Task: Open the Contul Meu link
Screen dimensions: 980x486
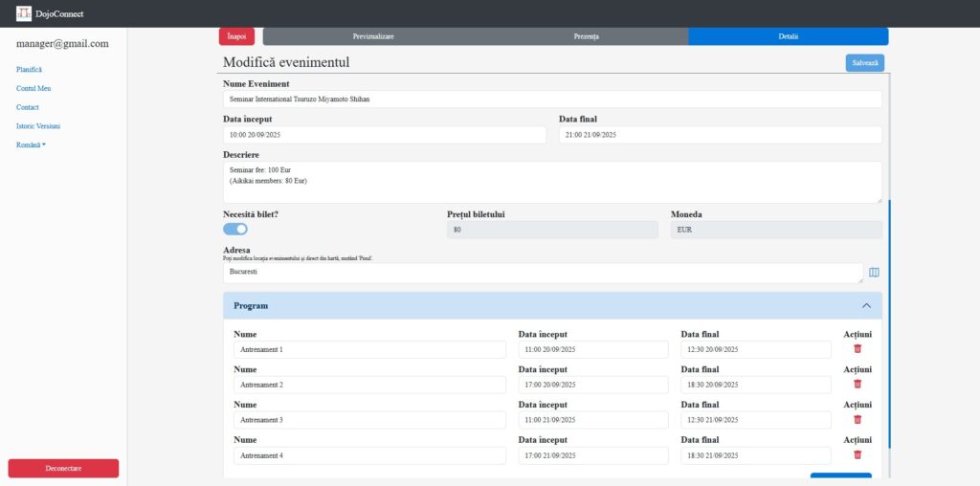Action: click(x=33, y=89)
